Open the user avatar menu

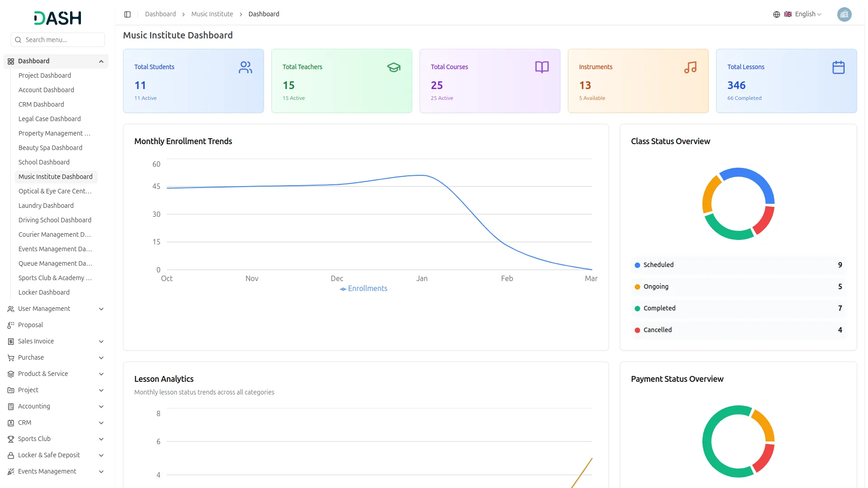(x=844, y=14)
